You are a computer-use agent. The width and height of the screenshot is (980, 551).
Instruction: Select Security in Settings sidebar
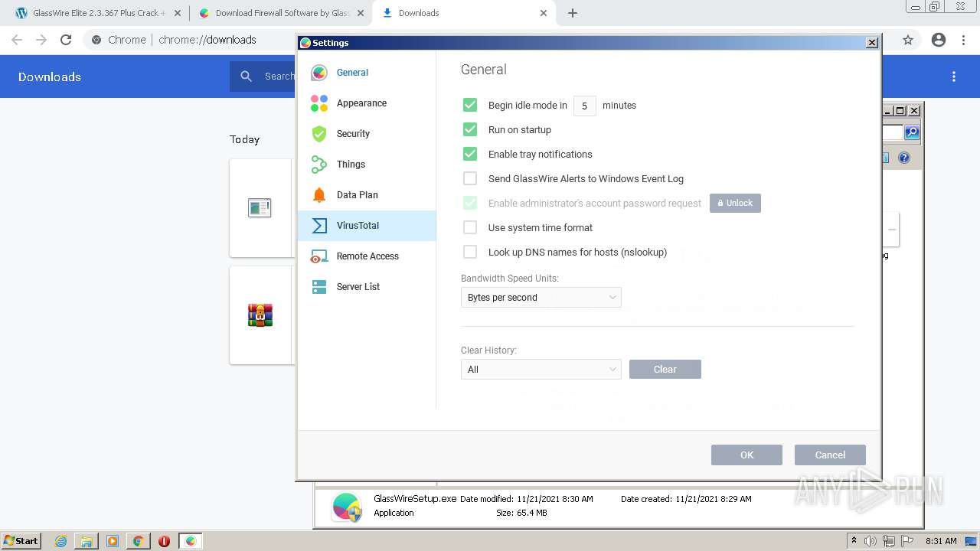(367, 134)
